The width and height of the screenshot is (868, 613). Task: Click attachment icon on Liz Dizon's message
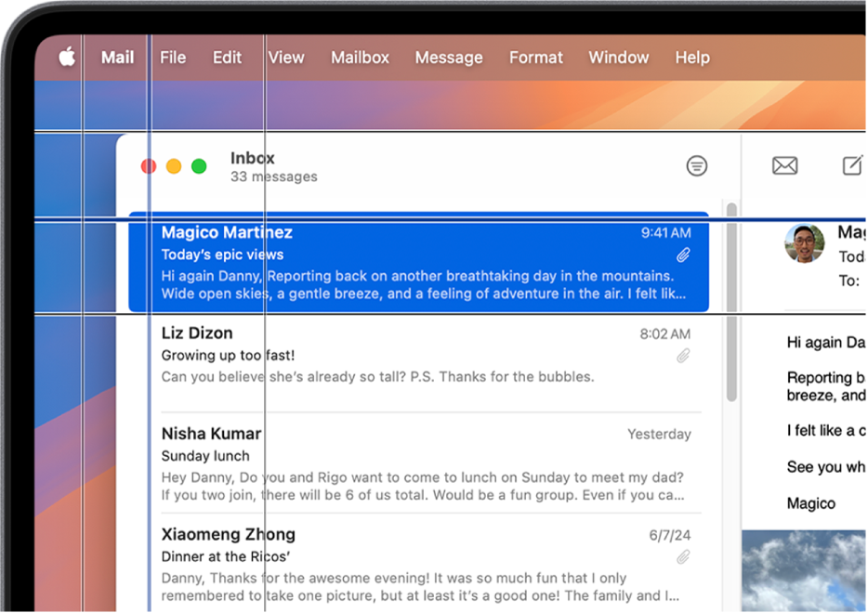click(x=684, y=355)
